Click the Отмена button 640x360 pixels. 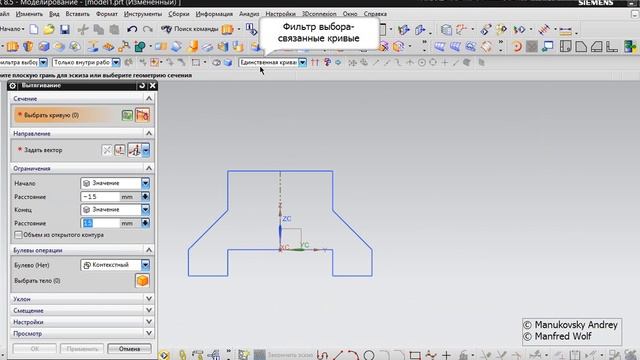[x=129, y=349]
